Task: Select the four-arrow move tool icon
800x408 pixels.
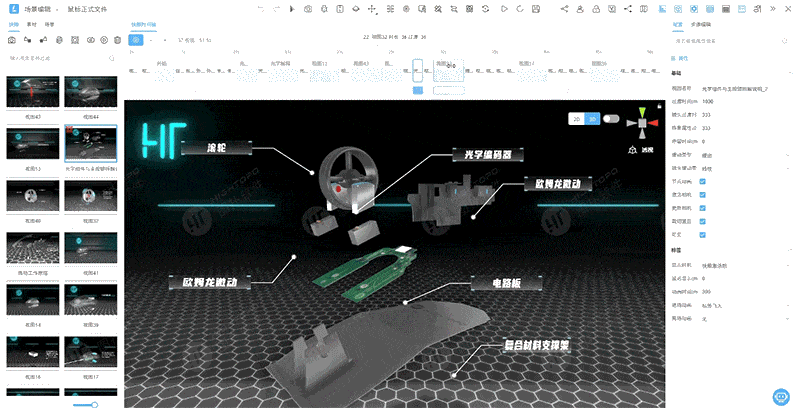Action: (x=372, y=9)
